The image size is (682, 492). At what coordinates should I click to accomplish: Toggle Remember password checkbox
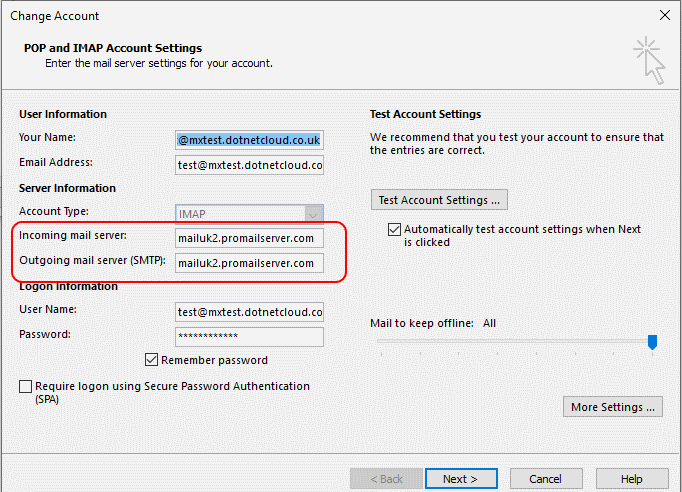click(151, 360)
